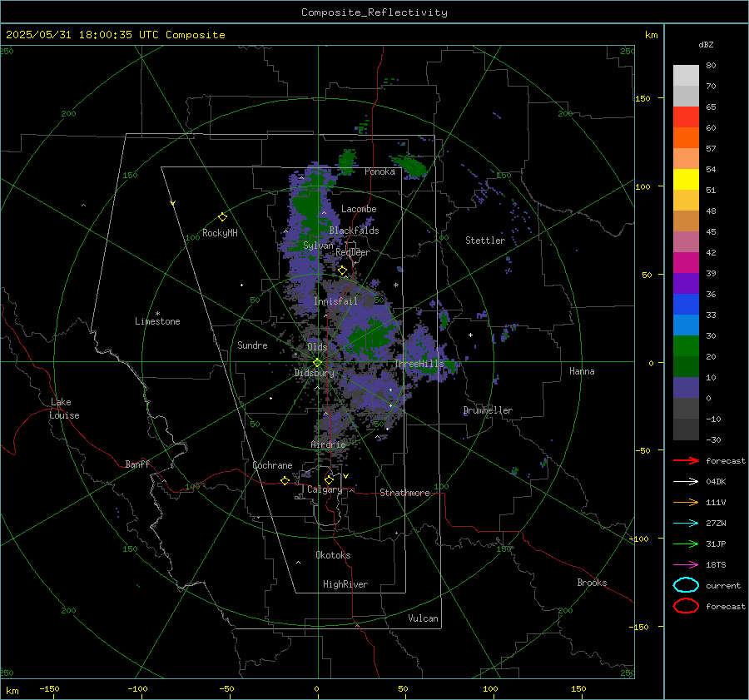Screen dimensions: 749x700
Task: Click the Sylvan label
Action: (318, 246)
